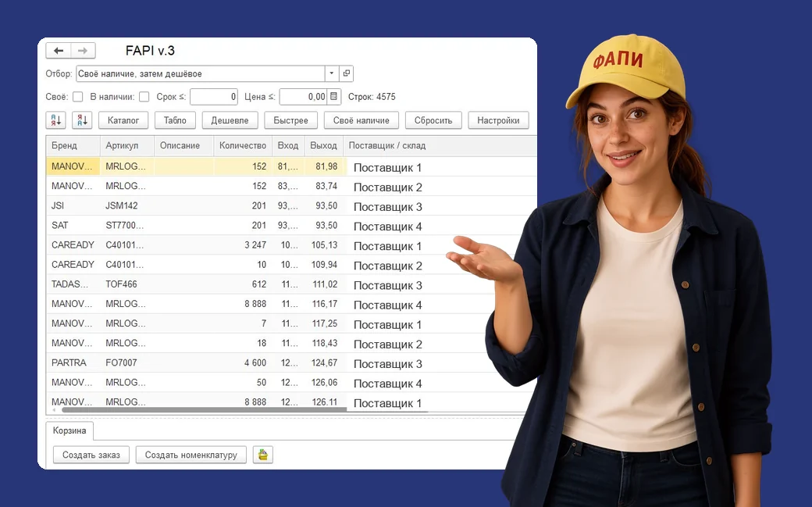Sort by the Бренд column header
This screenshot has height=507, width=812.
[73, 145]
